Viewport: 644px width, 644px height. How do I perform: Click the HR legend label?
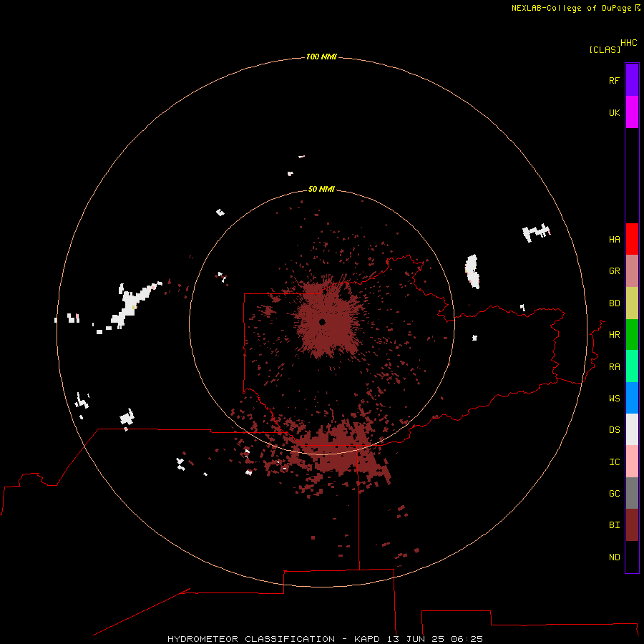tap(614, 335)
